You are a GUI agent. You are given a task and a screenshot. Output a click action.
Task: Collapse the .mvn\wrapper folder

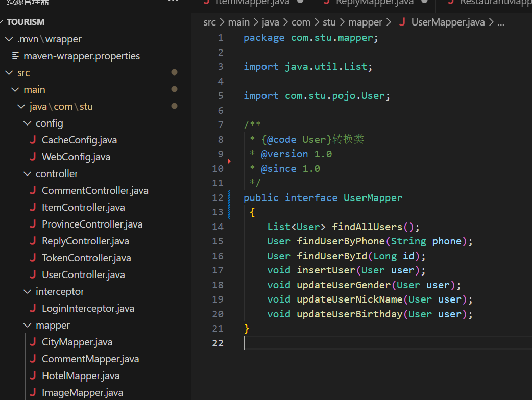point(9,39)
